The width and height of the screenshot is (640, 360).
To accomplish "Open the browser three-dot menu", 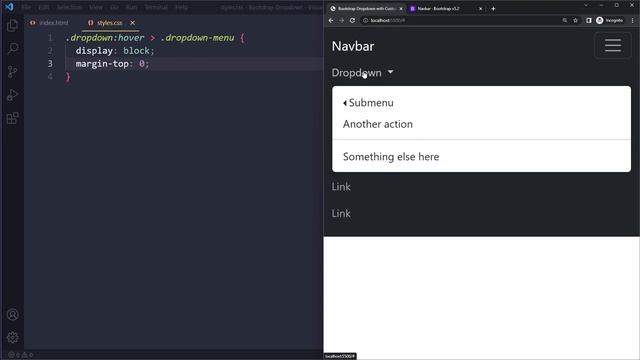I will point(633,20).
